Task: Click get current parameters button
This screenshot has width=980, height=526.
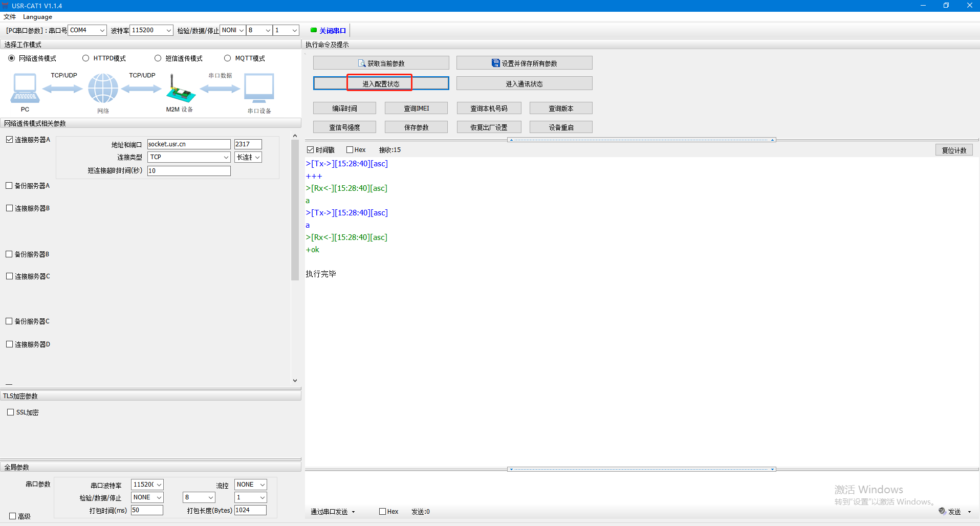Action: coord(381,63)
